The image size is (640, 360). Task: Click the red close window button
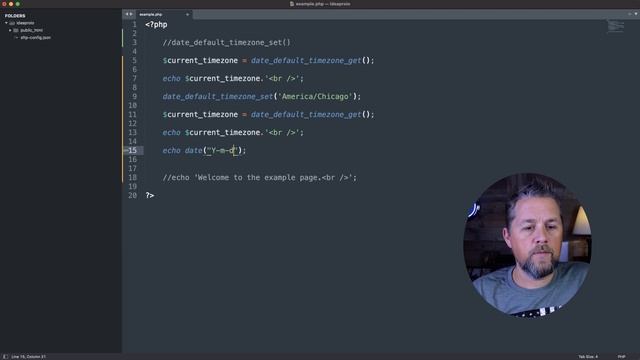[x=4, y=4]
